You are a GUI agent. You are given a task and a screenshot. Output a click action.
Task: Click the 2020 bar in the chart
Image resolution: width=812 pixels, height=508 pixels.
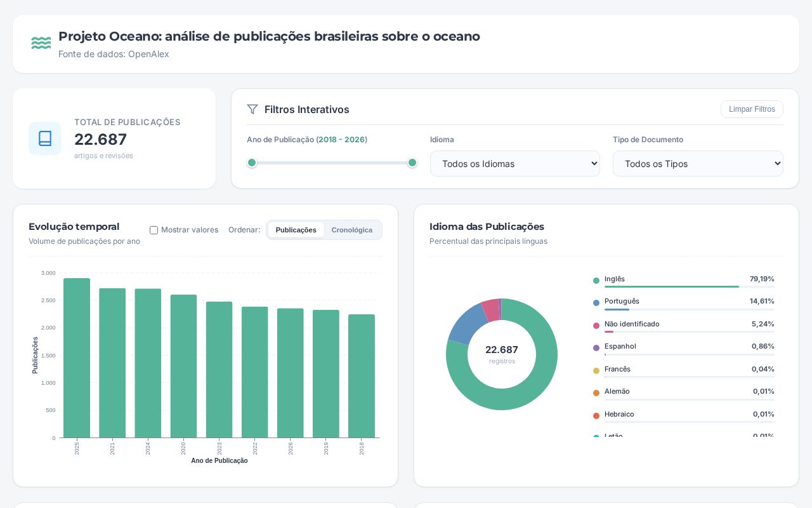pyautogui.click(x=183, y=366)
